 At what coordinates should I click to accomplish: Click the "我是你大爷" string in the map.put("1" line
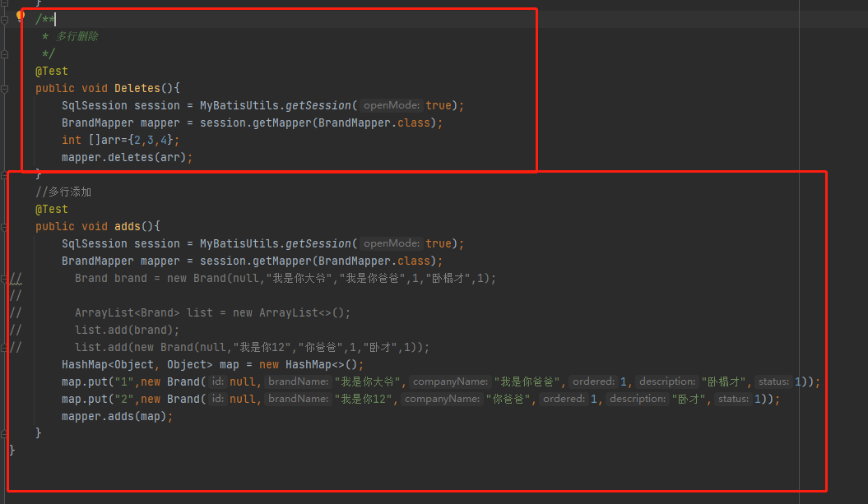coord(367,381)
